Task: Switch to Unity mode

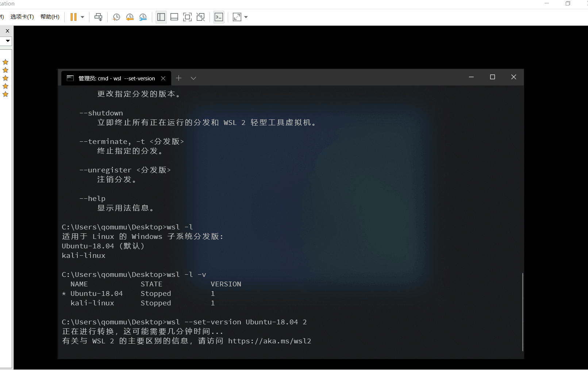Action: 200,17
